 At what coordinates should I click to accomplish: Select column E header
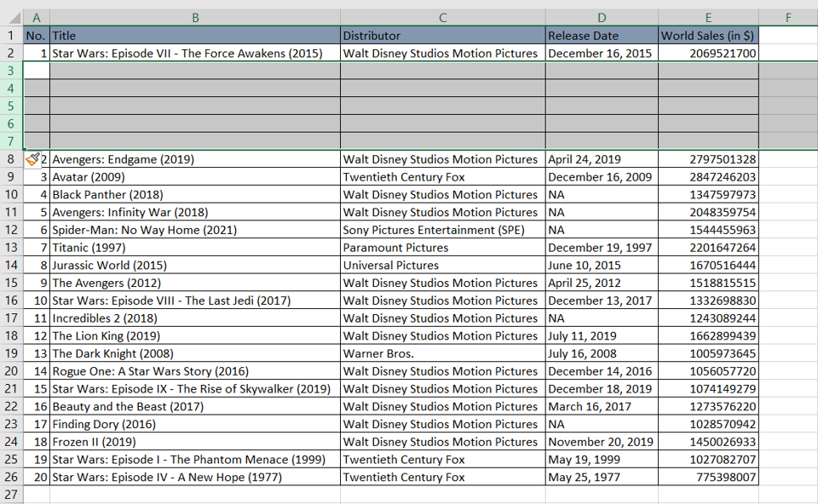pyautogui.click(x=708, y=18)
